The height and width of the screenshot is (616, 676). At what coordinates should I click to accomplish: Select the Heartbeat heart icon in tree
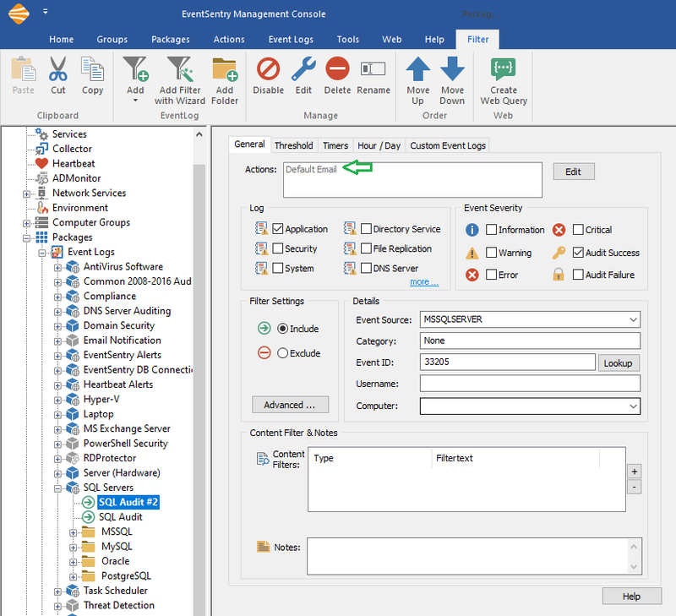point(41,163)
